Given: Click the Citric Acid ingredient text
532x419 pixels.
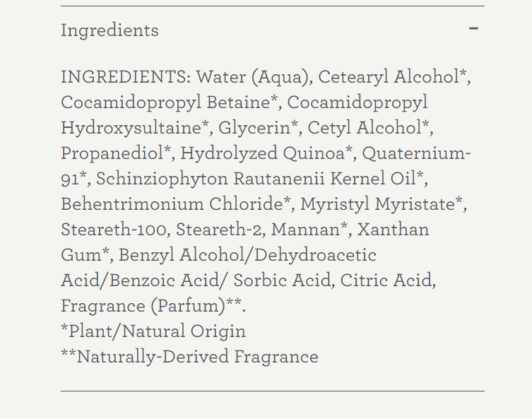Looking at the screenshot, I should click(386, 281).
